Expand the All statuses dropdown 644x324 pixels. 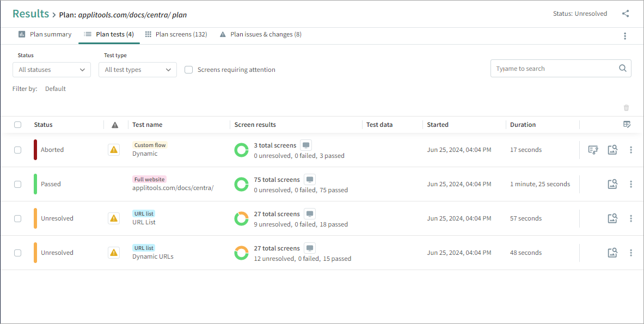click(x=52, y=70)
